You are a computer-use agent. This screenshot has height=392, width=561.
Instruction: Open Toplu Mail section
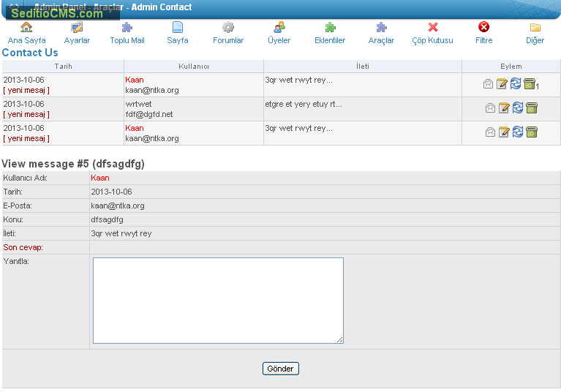click(127, 33)
